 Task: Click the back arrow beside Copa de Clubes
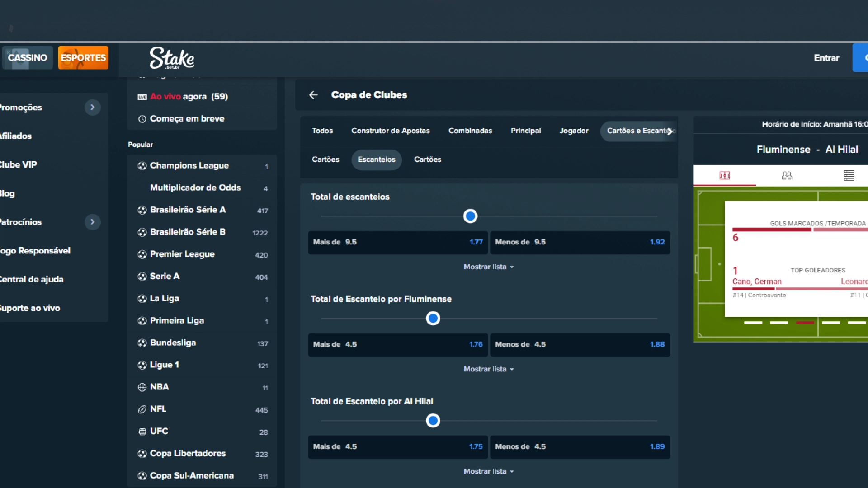click(313, 95)
